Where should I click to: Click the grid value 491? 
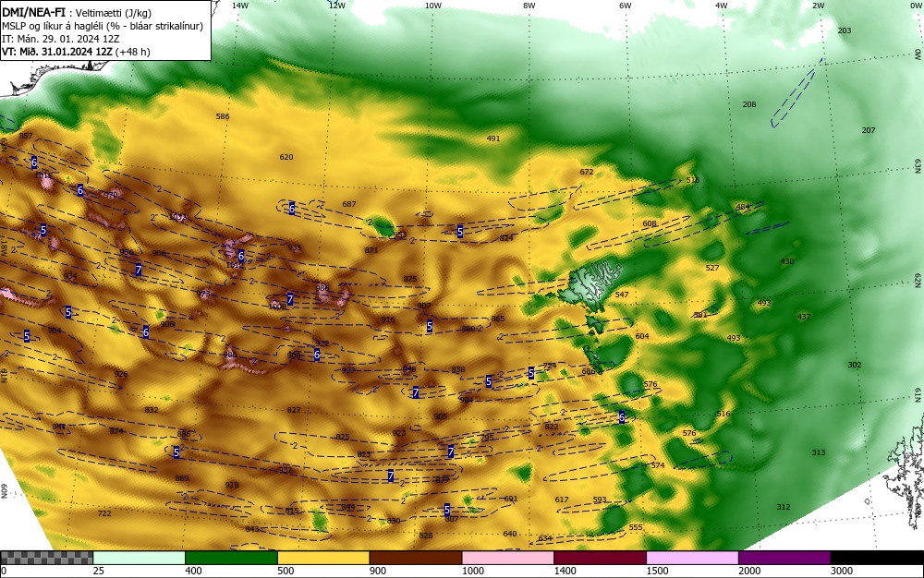tap(493, 138)
